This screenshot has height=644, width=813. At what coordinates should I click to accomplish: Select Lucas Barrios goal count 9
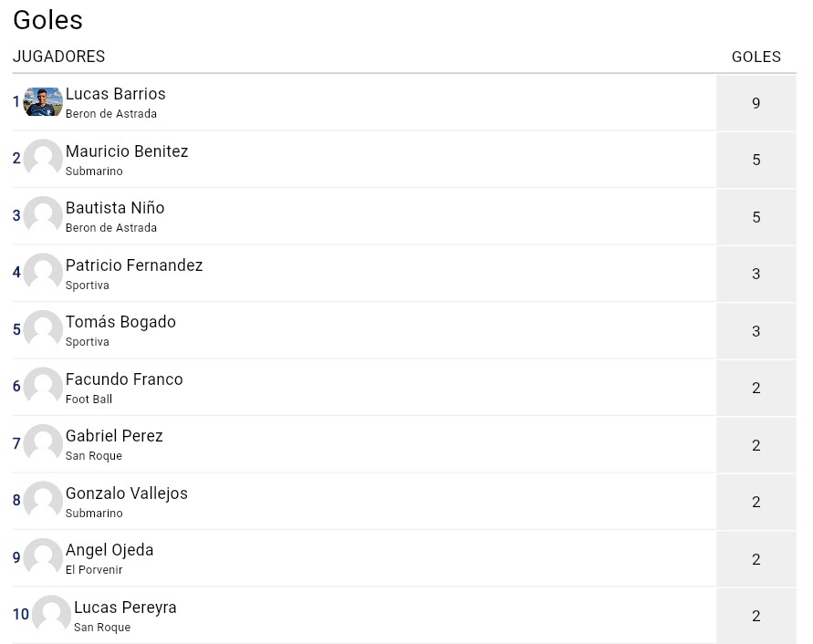756,103
